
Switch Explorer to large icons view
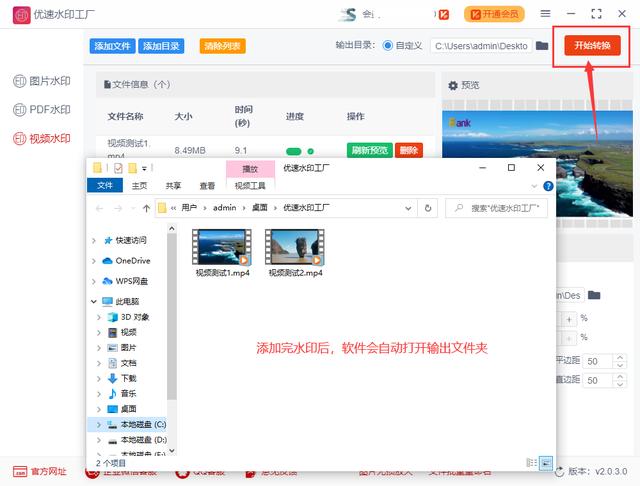point(545,463)
